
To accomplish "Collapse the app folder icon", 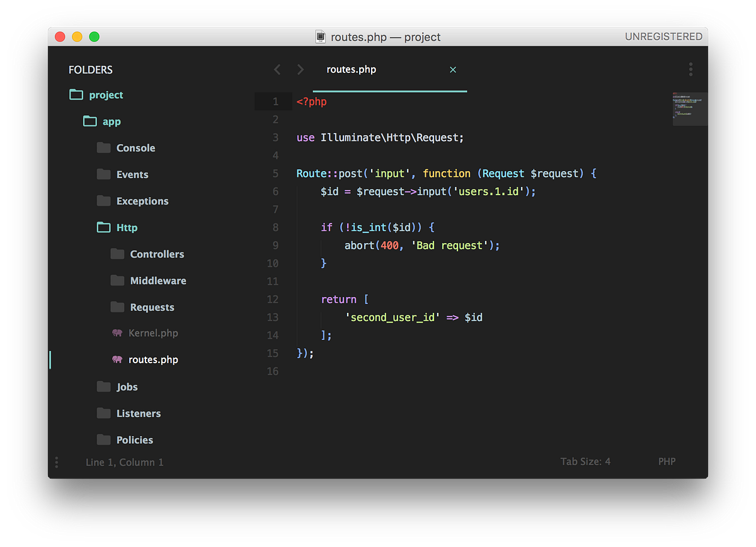I will [90, 121].
